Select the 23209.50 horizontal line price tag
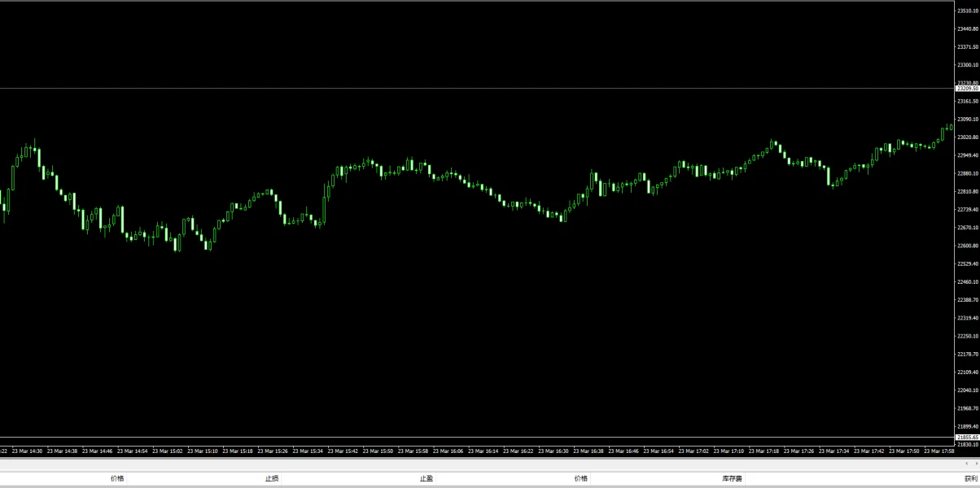 (967, 88)
